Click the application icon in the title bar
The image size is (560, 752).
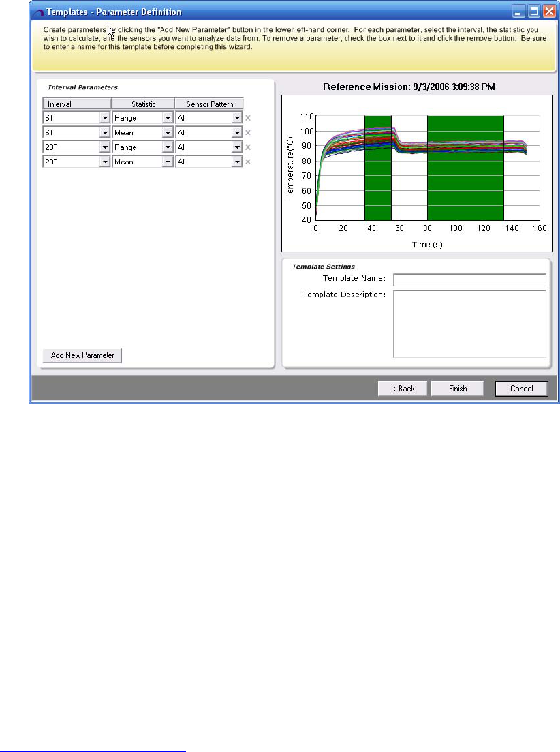[x=38, y=12]
